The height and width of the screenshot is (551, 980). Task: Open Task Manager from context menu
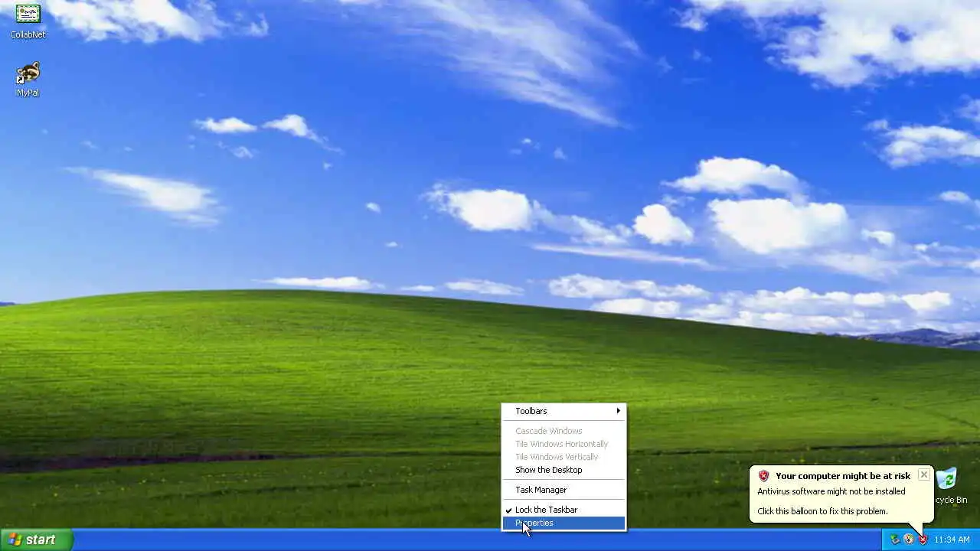click(563, 490)
